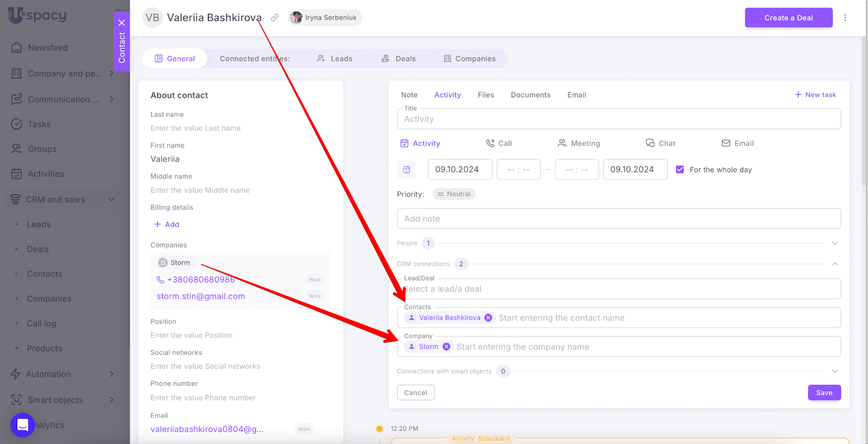The image size is (868, 444).
Task: Open the three-dot more options menu
Action: pos(845,18)
